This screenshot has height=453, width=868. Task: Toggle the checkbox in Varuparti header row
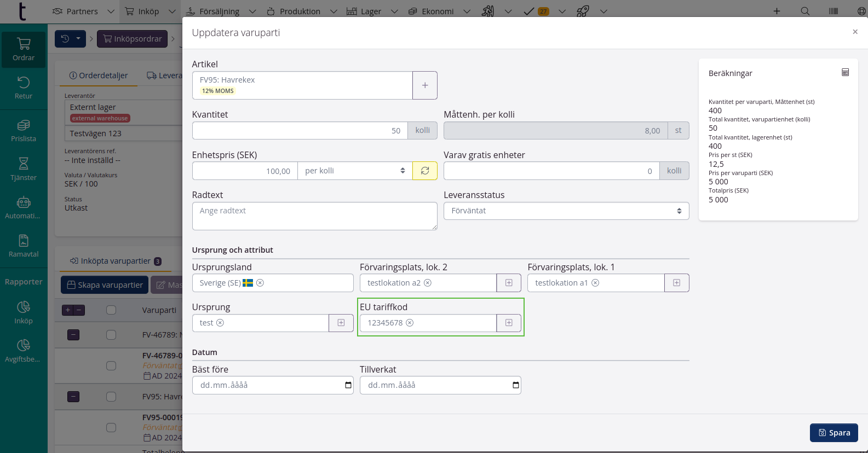pyautogui.click(x=111, y=310)
